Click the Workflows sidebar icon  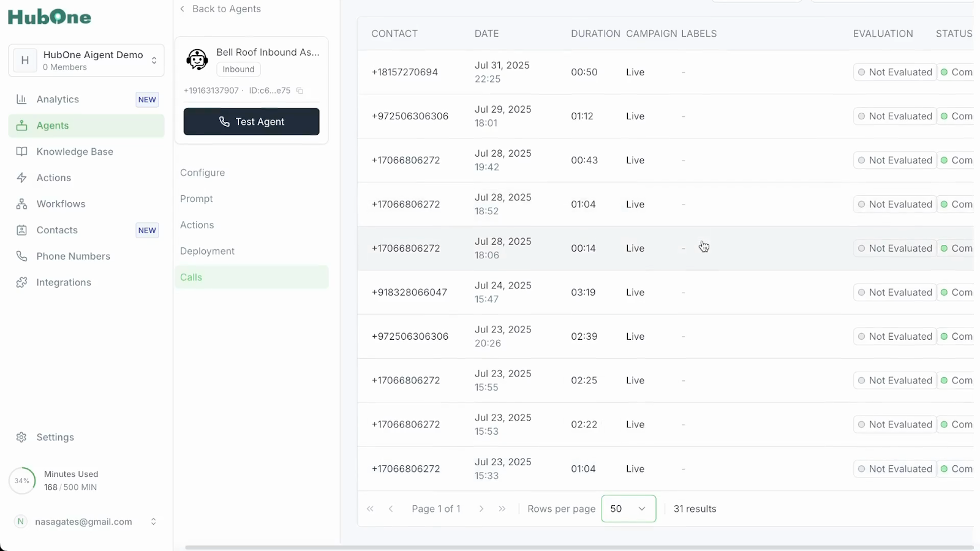pos(21,204)
